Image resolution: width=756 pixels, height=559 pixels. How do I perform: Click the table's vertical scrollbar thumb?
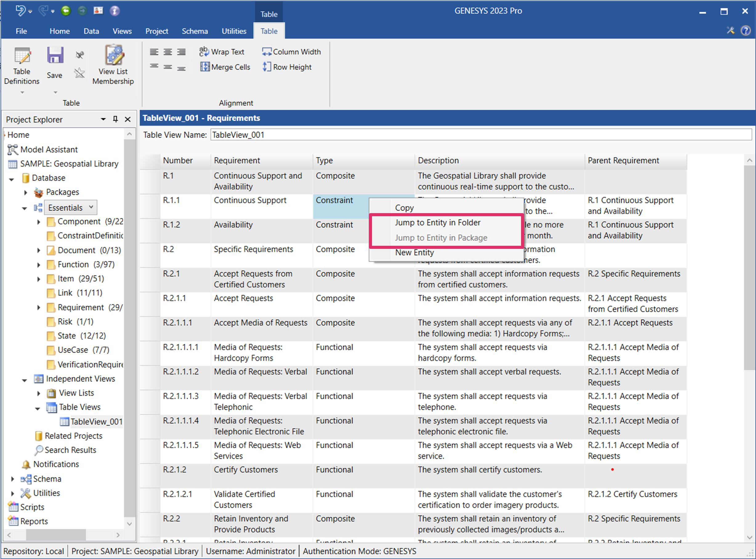point(749,267)
